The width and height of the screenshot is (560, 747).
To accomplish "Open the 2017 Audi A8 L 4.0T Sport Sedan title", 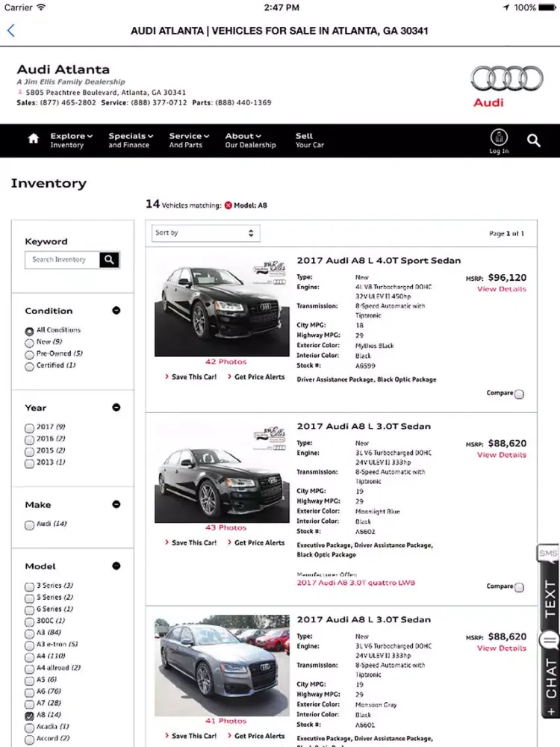I will click(x=379, y=261).
